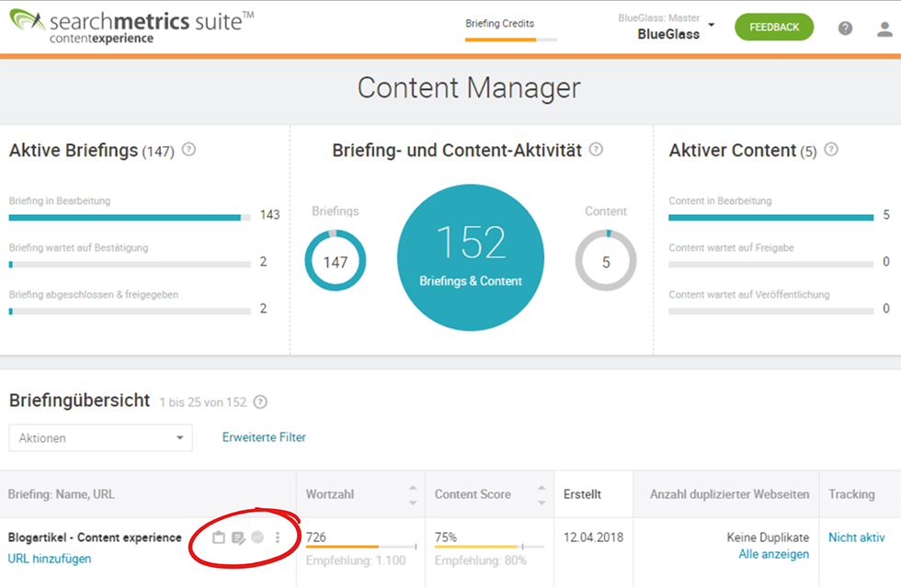Screen dimensions: 901x588
Task: Open the briefing clipboard icon for Blogartikel
Action: pyautogui.click(x=219, y=537)
